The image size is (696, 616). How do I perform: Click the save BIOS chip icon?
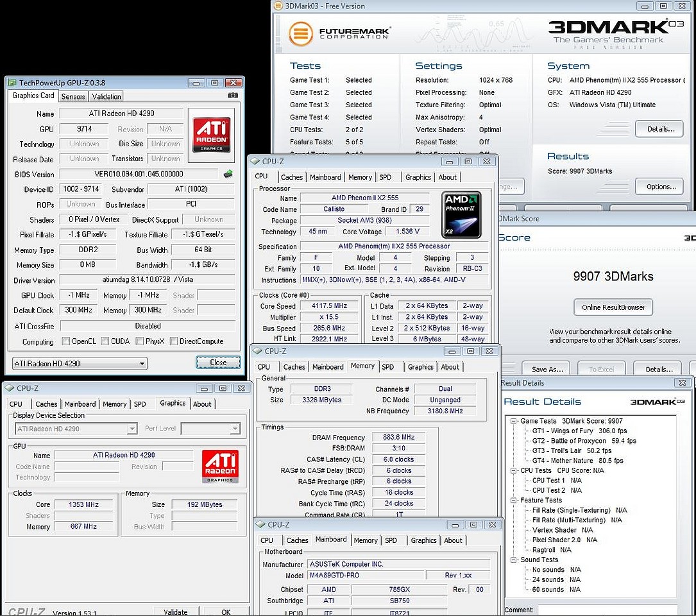click(228, 174)
